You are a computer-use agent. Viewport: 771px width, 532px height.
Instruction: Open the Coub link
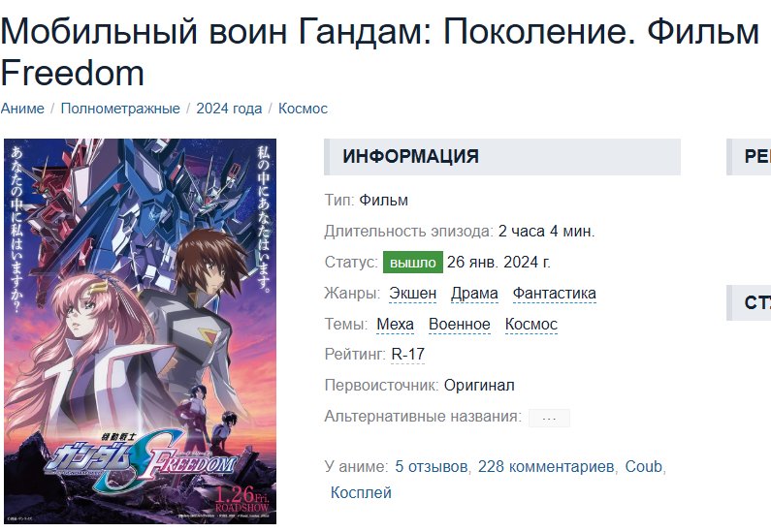[643, 466]
